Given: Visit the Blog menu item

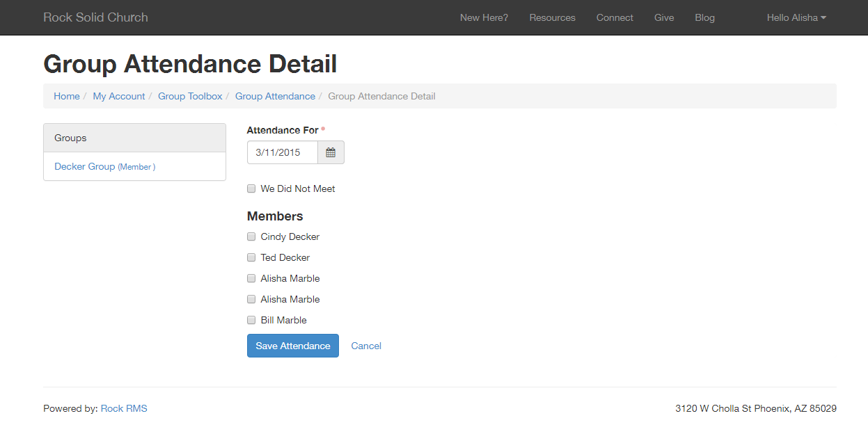Looking at the screenshot, I should [x=704, y=17].
